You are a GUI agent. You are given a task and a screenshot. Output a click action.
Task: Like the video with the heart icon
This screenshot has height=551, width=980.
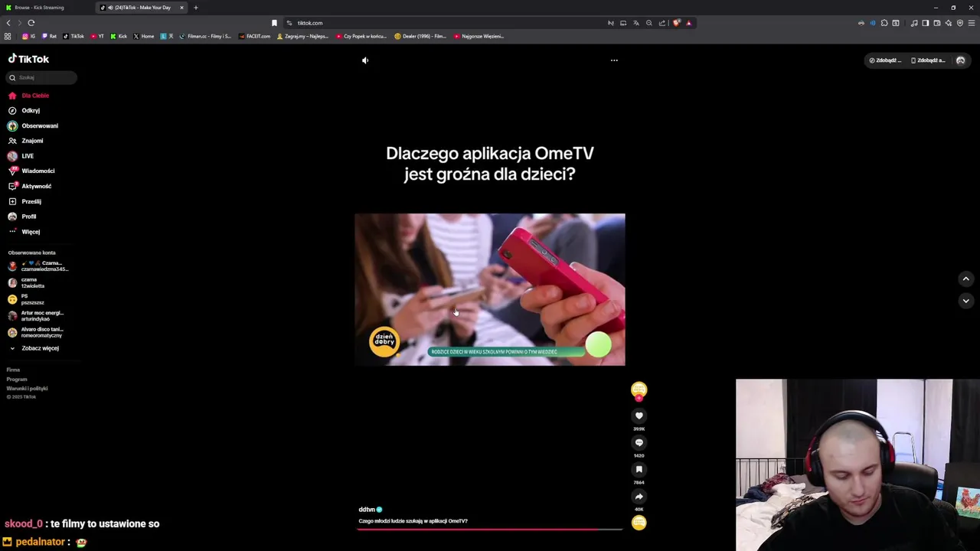pyautogui.click(x=639, y=416)
